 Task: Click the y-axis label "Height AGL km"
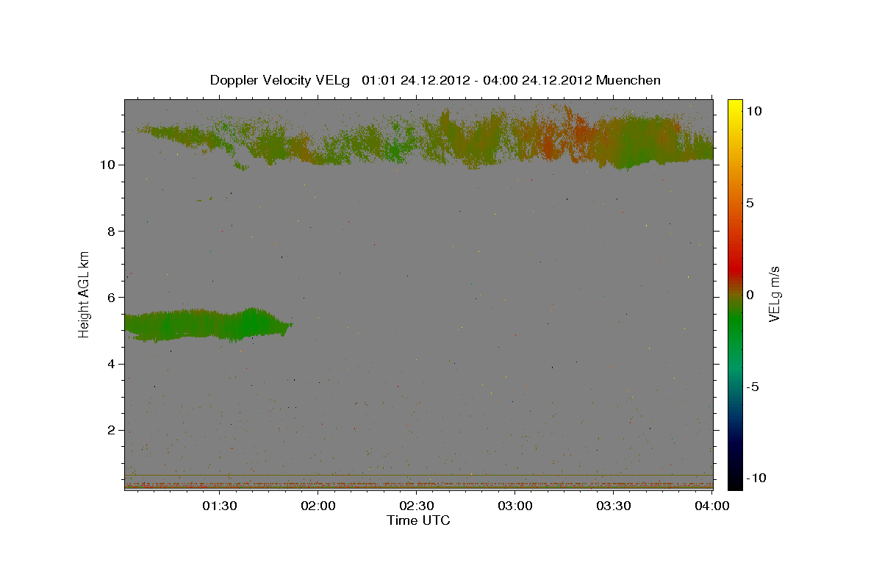tap(85, 293)
